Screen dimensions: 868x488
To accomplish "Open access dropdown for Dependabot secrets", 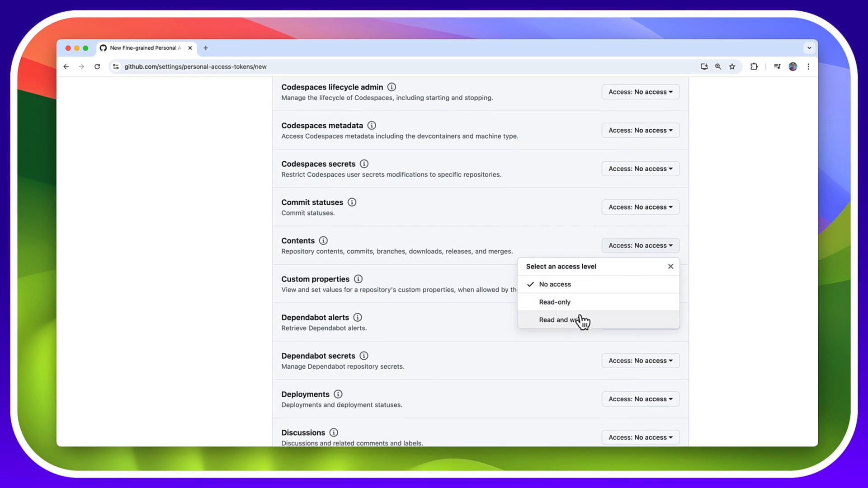I will tap(641, 361).
